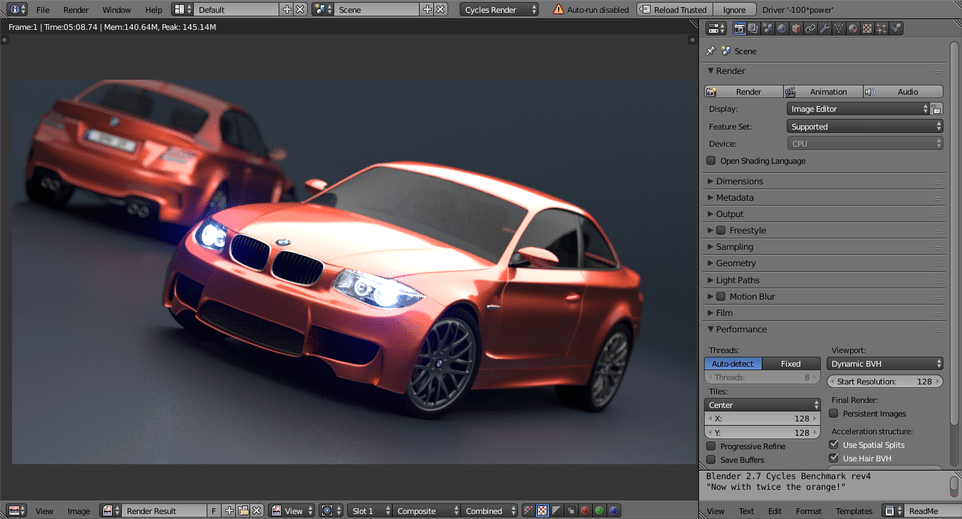Disable Use Spatial Splits checkbox
Viewport: 962px width, 519px height.
click(834, 444)
